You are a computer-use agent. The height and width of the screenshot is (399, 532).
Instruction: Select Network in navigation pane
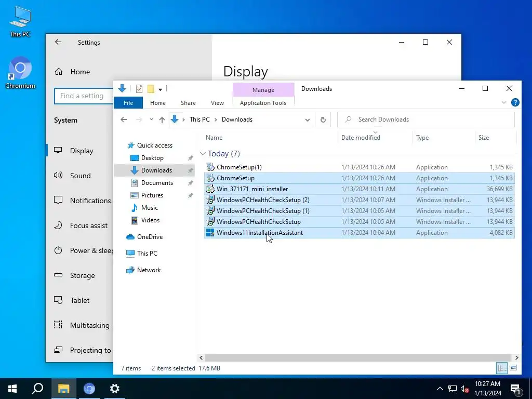149,270
